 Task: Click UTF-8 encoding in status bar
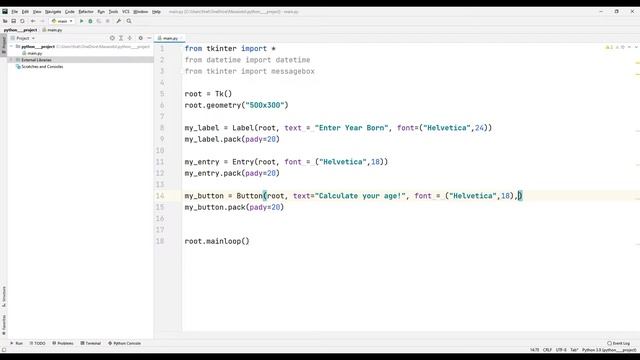pos(561,350)
